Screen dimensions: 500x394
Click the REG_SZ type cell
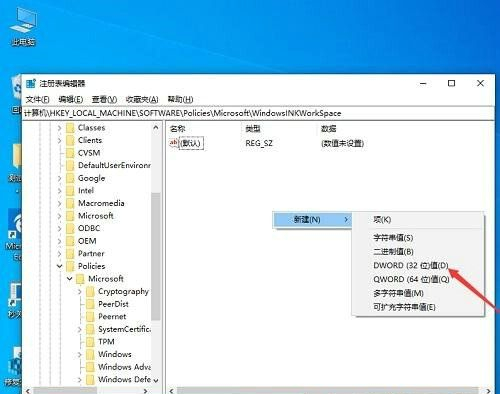pos(259,144)
